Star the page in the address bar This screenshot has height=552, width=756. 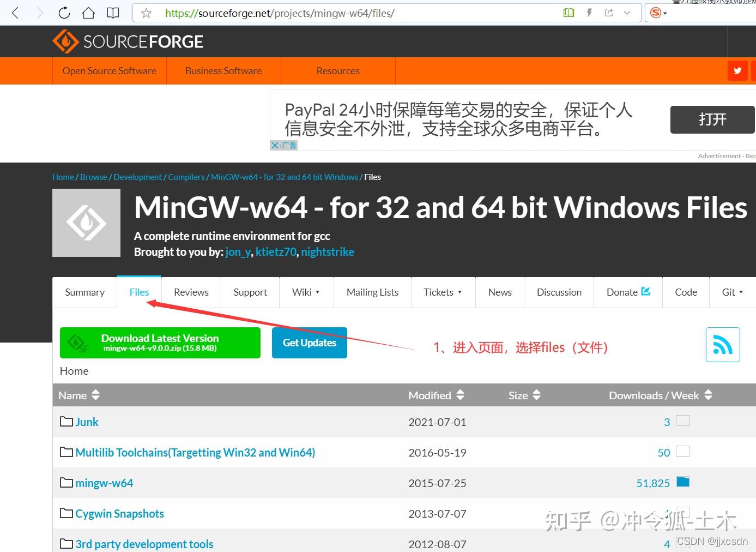click(146, 13)
